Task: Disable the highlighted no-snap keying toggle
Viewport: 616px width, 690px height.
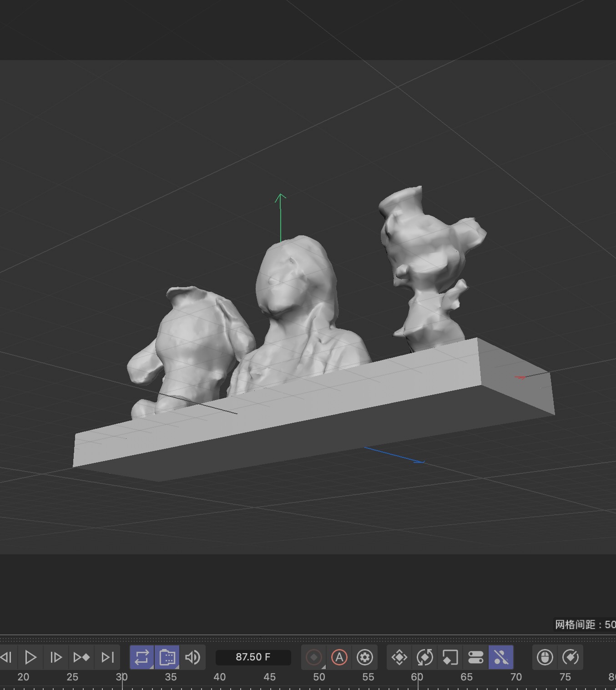Action: pyautogui.click(x=501, y=657)
